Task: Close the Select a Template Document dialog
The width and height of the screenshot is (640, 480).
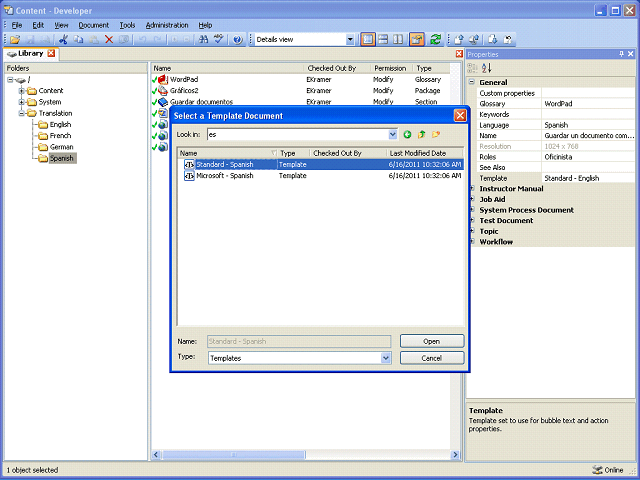Action: [460, 116]
